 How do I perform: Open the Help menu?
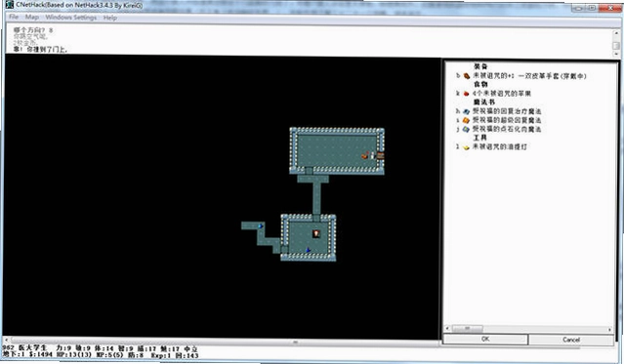pos(109,18)
